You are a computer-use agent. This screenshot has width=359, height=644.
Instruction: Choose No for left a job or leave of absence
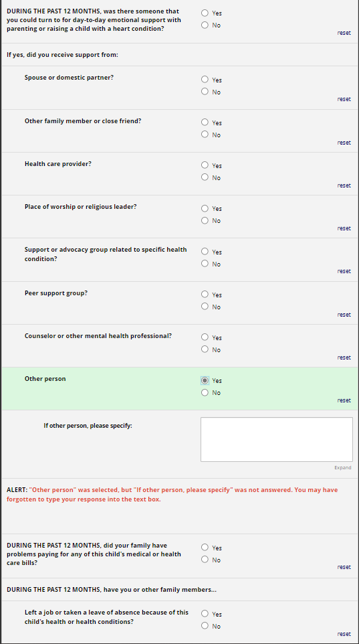(x=205, y=626)
